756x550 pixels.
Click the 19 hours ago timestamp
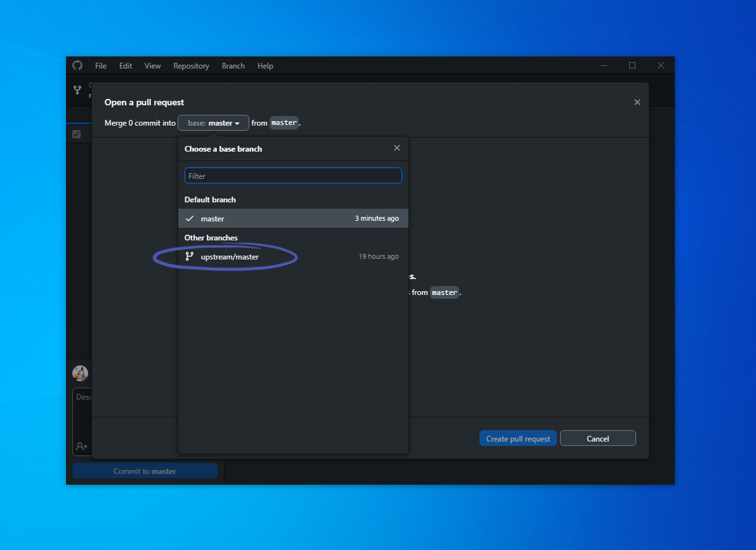379,256
